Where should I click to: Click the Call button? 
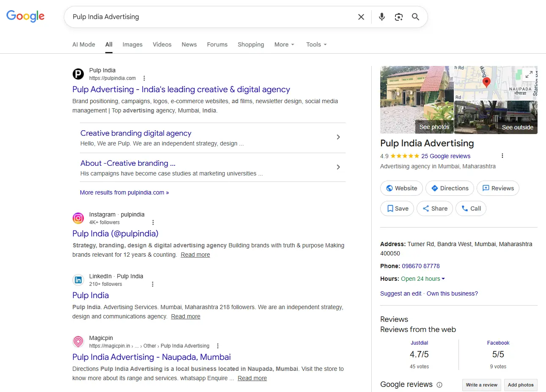point(471,208)
